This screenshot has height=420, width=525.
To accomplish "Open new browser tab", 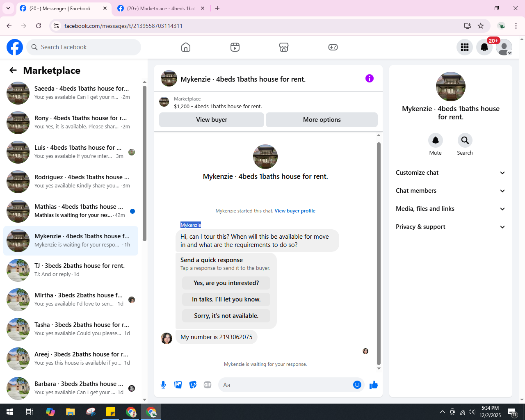I will point(217,8).
